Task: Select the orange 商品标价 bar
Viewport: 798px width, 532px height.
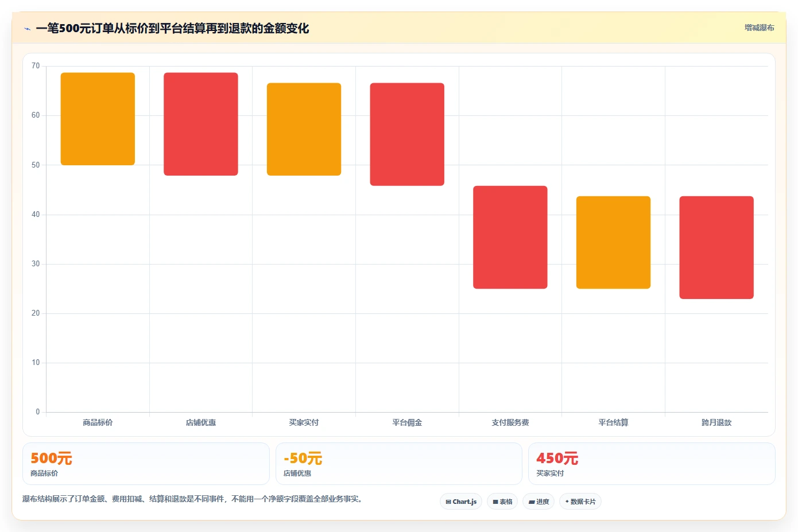Action: [98, 119]
